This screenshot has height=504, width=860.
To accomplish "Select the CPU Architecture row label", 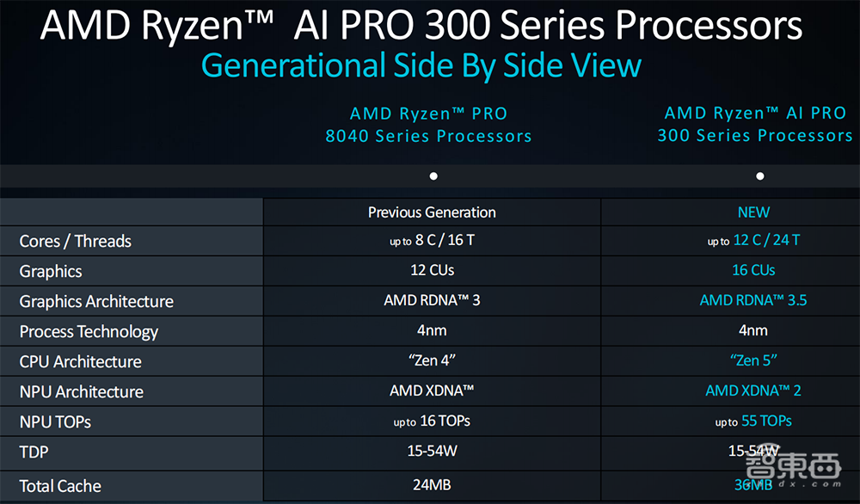I will pyautogui.click(x=80, y=362).
